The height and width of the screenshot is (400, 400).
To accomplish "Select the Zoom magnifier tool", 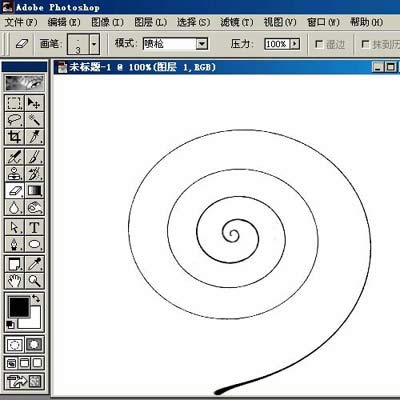I will coord(34,281).
